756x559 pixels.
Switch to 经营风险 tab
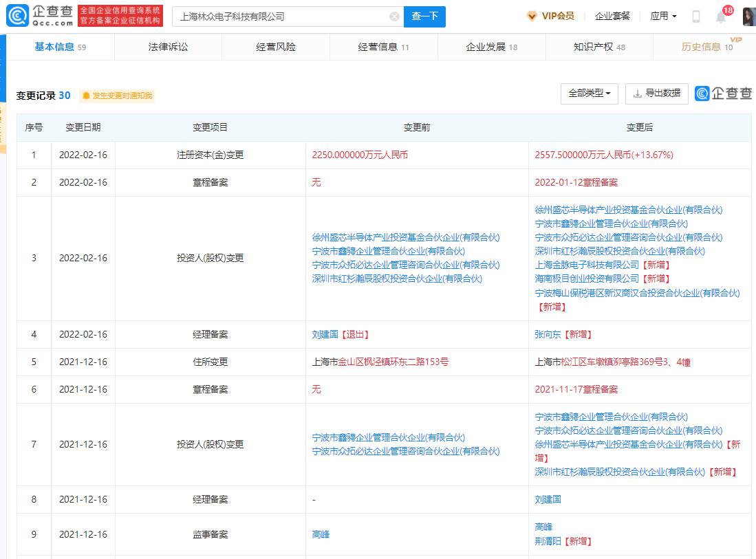[x=276, y=47]
